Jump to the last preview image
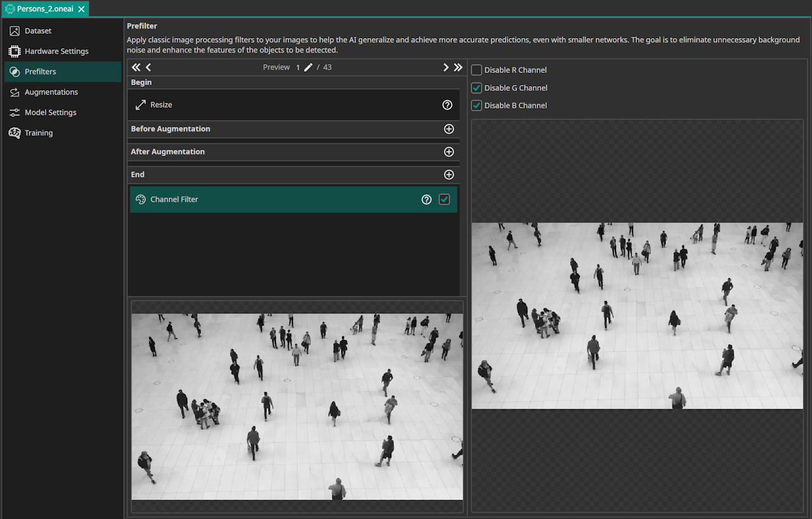 (458, 67)
